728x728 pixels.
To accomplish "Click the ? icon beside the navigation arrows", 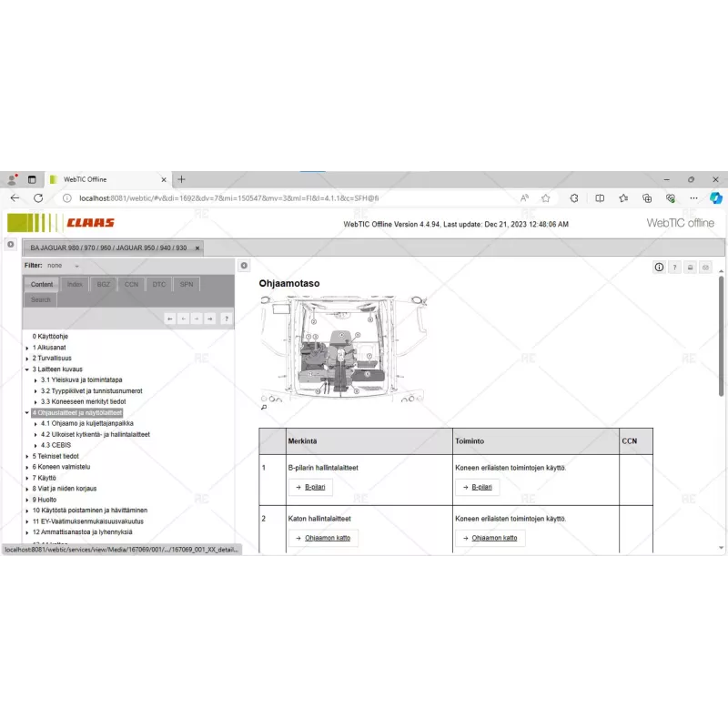I will (x=227, y=318).
